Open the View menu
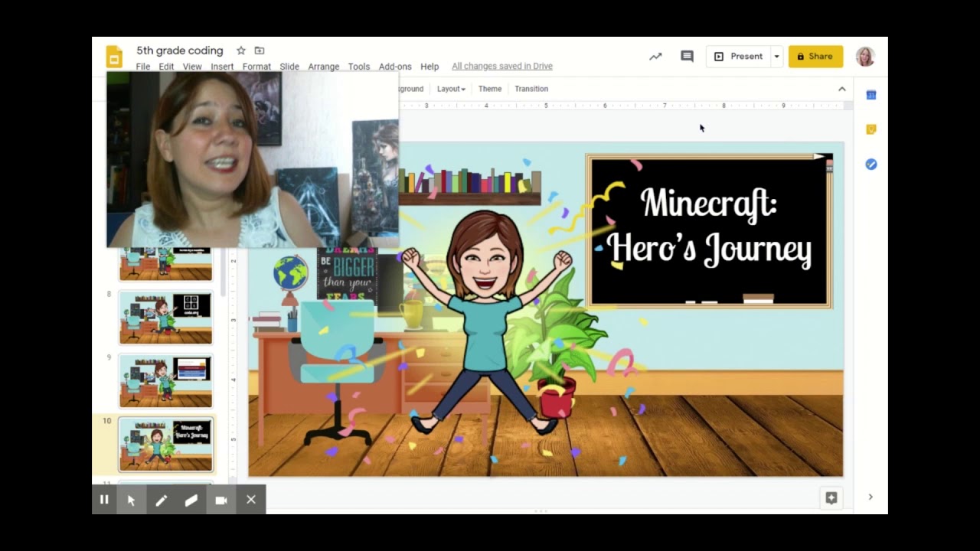The width and height of the screenshot is (980, 551). [192, 67]
